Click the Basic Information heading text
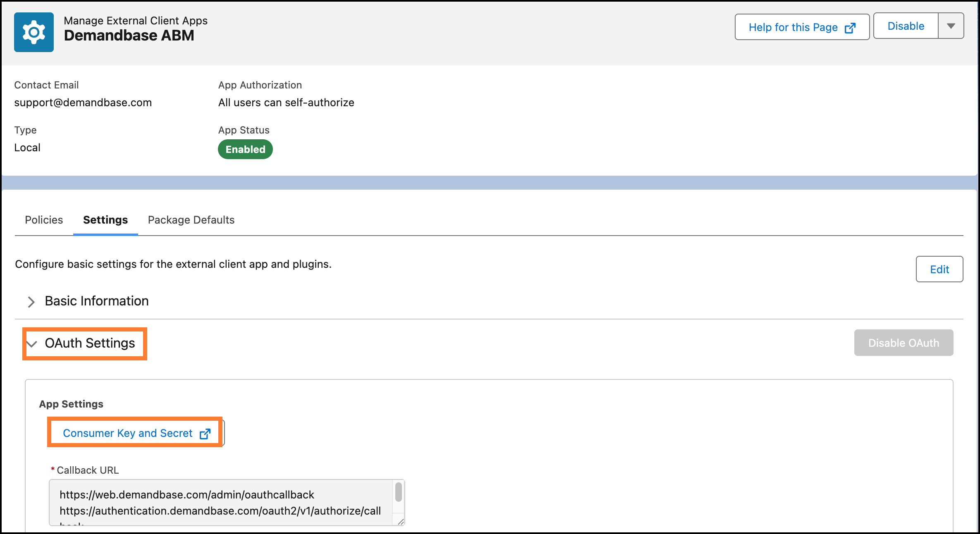 tap(97, 301)
